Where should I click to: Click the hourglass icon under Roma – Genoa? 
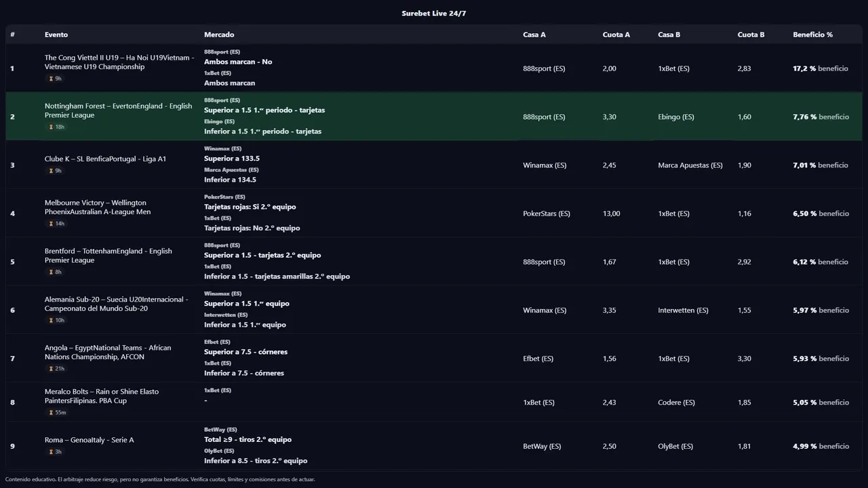pos(51,452)
